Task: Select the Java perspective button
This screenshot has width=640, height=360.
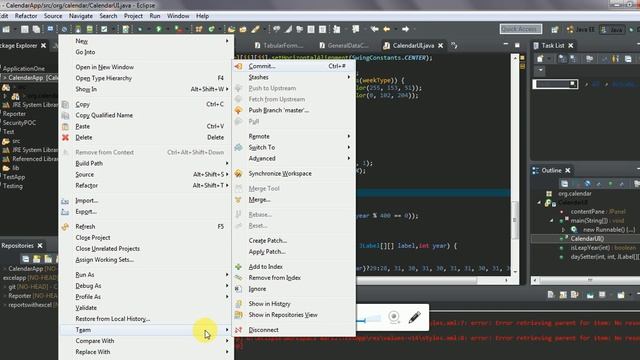Action: pyautogui.click(x=611, y=29)
